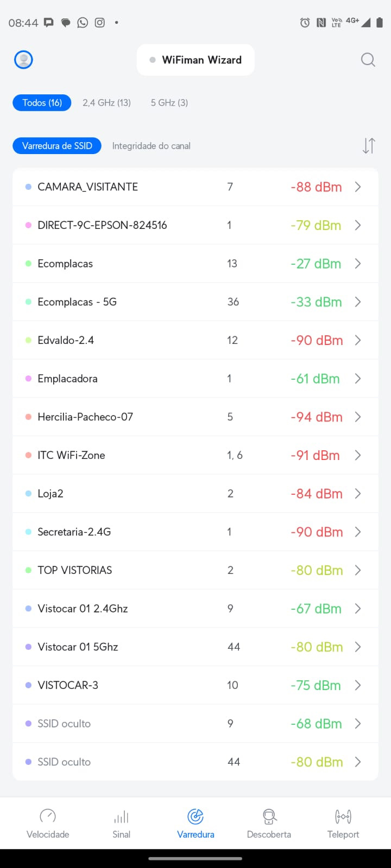Screen dimensions: 391x868
Task: Open the Sinal signal bars tab
Action: (122, 816)
